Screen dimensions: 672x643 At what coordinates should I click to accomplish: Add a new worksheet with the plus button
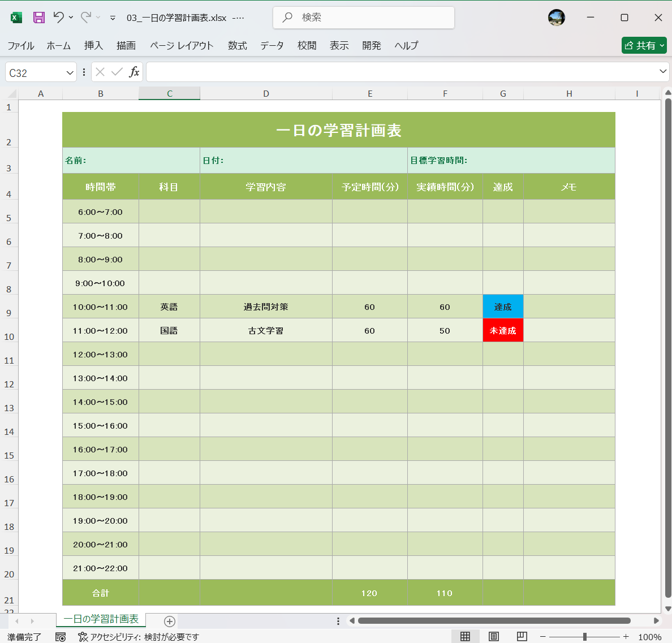click(x=169, y=620)
